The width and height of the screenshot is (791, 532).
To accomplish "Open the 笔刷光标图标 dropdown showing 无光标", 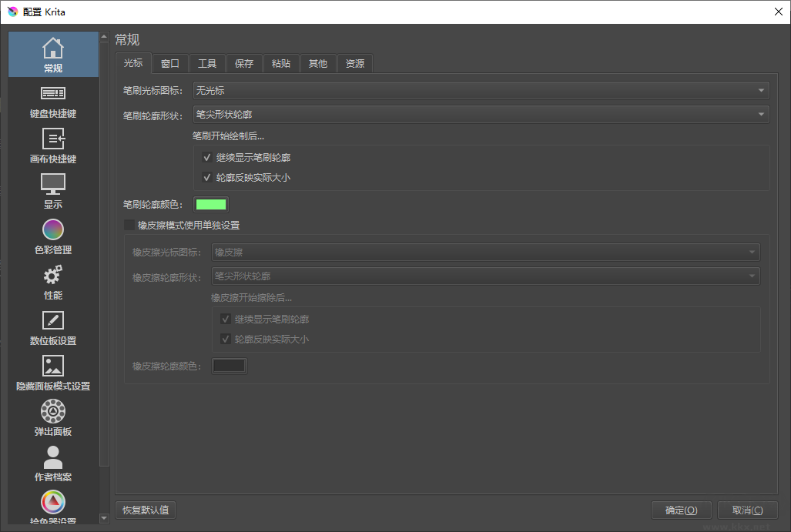I will [481, 90].
